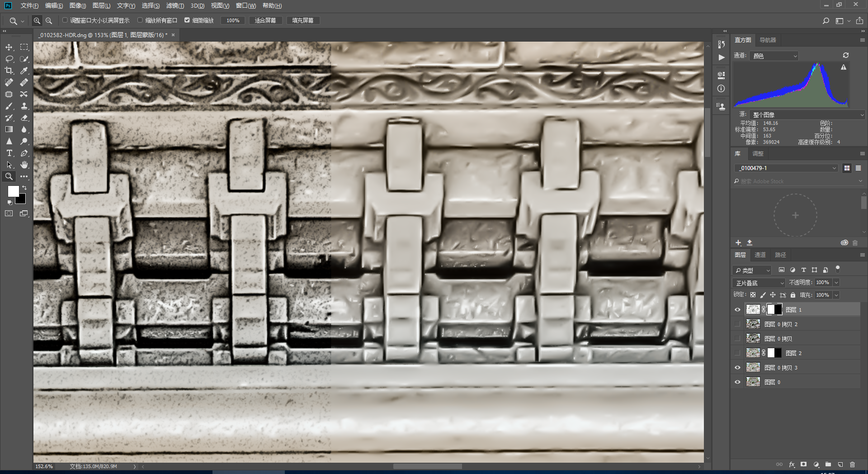Image resolution: width=868 pixels, height=474 pixels.
Task: Select the Eraser tool
Action: click(x=24, y=118)
